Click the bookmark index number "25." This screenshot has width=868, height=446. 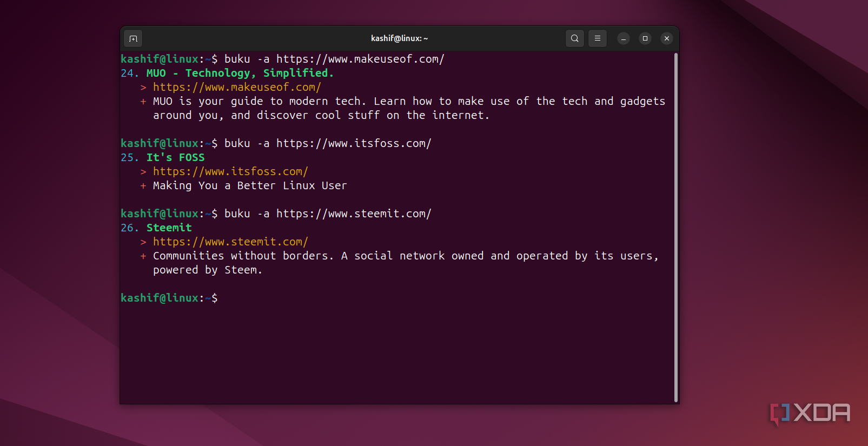[x=130, y=157]
